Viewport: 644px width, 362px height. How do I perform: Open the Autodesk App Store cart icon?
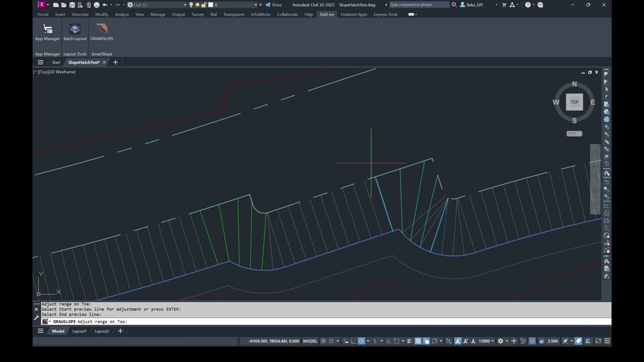tap(504, 5)
